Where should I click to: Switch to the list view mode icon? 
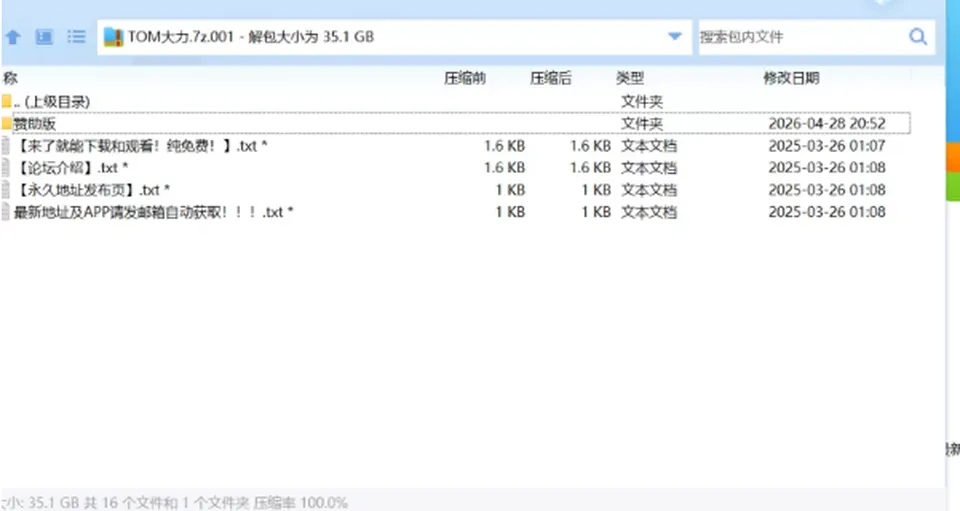77,37
